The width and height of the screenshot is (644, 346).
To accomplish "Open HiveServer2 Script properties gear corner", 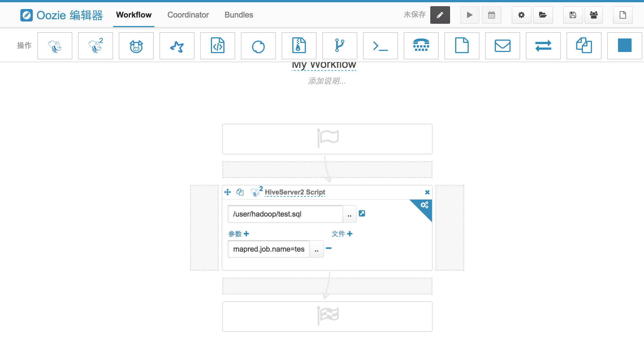I will [x=424, y=205].
